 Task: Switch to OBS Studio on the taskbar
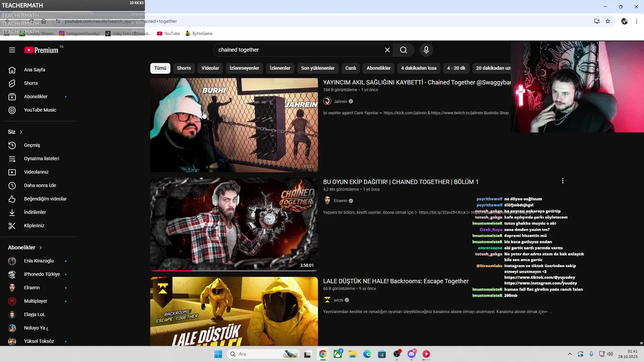pos(397,354)
